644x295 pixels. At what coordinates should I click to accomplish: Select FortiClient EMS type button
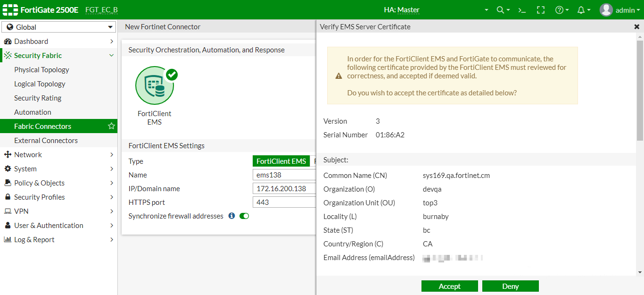tap(281, 161)
